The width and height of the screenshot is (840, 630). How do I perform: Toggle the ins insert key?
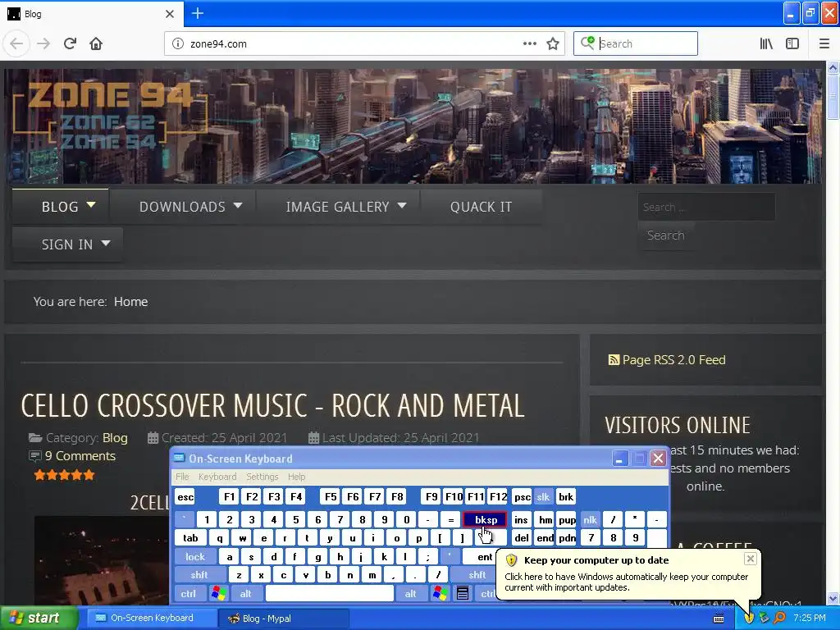click(x=521, y=519)
